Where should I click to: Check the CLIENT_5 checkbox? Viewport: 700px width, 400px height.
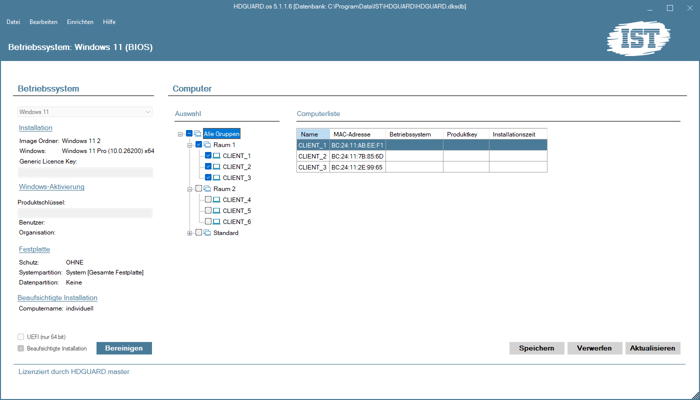pyautogui.click(x=208, y=211)
